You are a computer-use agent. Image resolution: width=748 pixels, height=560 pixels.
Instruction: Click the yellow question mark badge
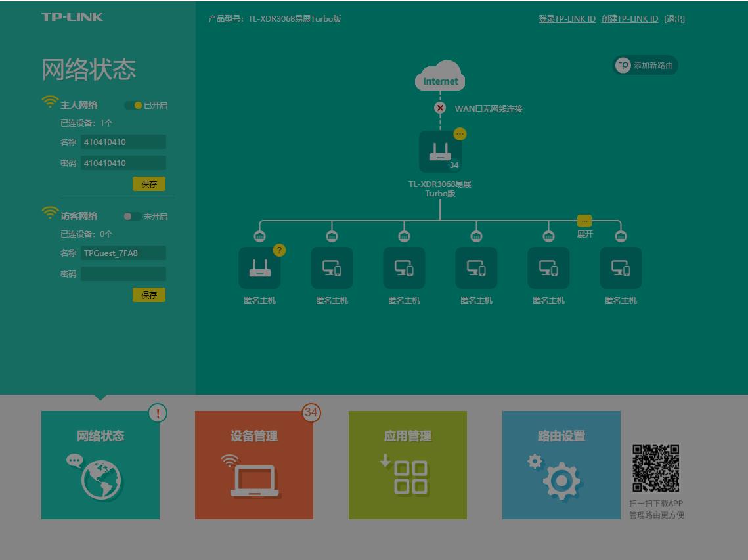[279, 250]
